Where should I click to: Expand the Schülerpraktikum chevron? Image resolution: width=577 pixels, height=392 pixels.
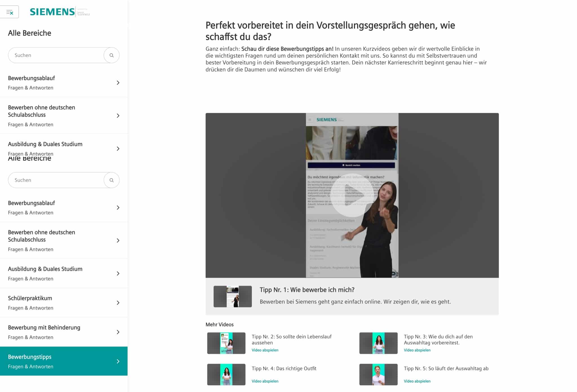(x=118, y=303)
